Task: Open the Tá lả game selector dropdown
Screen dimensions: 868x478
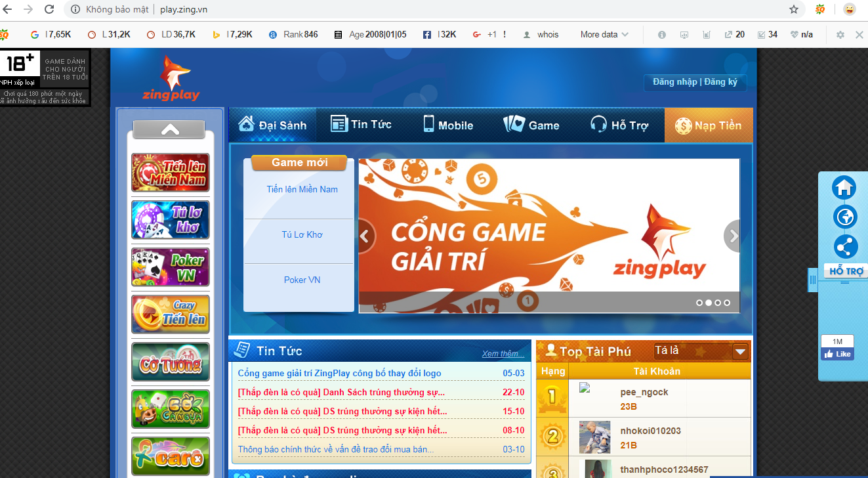Action: (701, 351)
